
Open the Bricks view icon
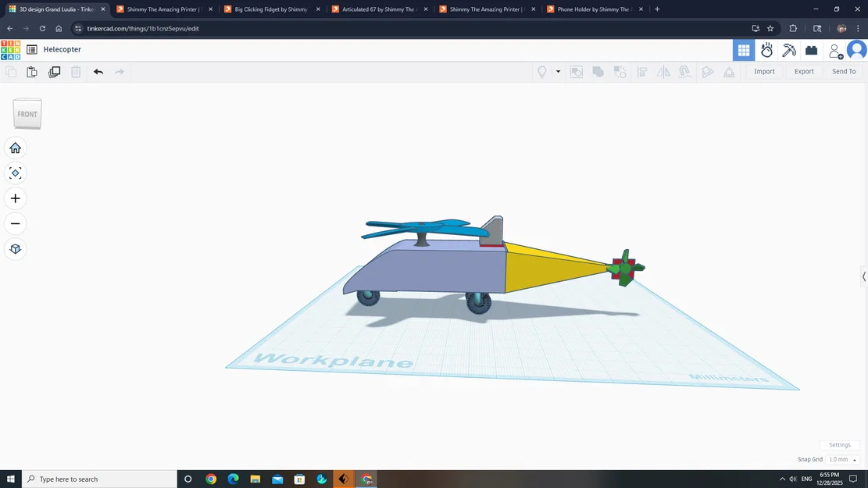[x=811, y=50]
